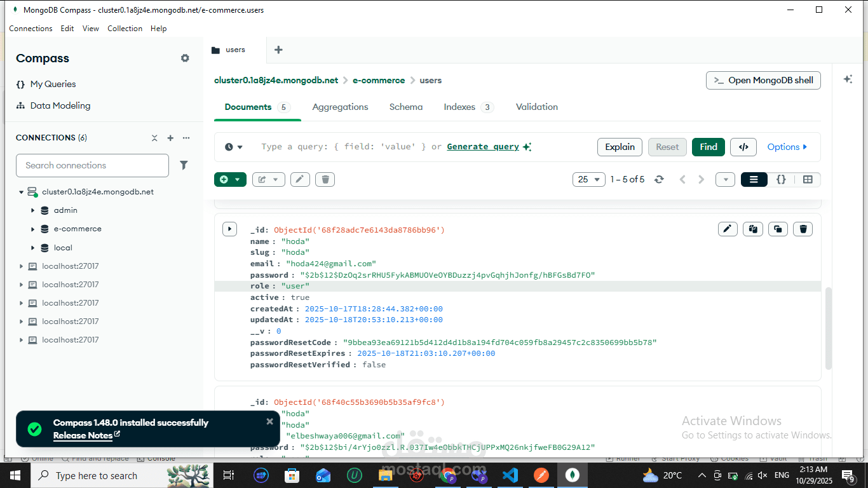The width and height of the screenshot is (868, 488).
Task: Click the filter connections funnel icon
Action: (x=184, y=165)
